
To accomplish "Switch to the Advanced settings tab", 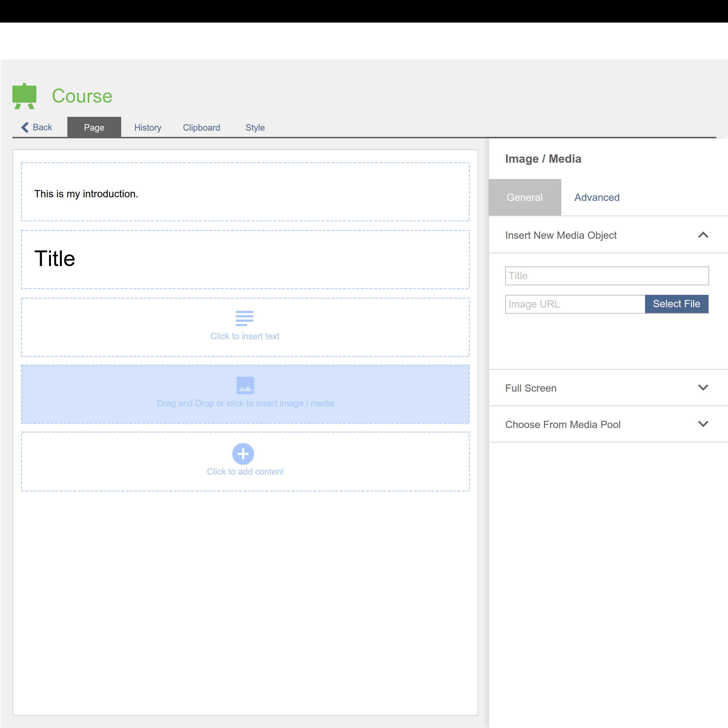I will pyautogui.click(x=597, y=197).
